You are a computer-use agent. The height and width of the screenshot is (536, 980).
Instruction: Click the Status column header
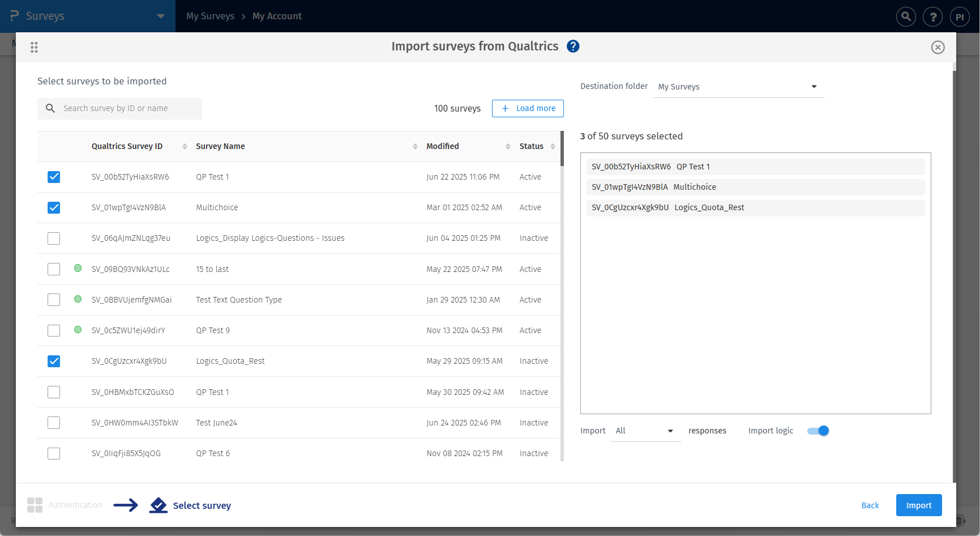(x=531, y=146)
